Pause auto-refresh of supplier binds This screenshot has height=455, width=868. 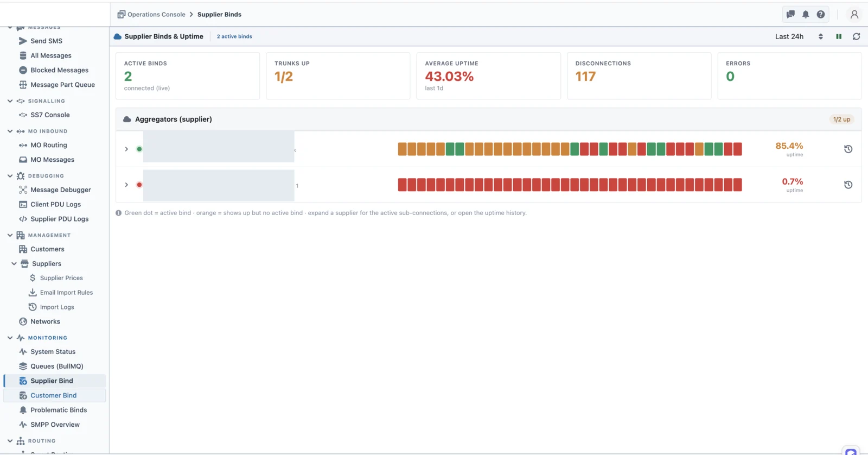[839, 36]
